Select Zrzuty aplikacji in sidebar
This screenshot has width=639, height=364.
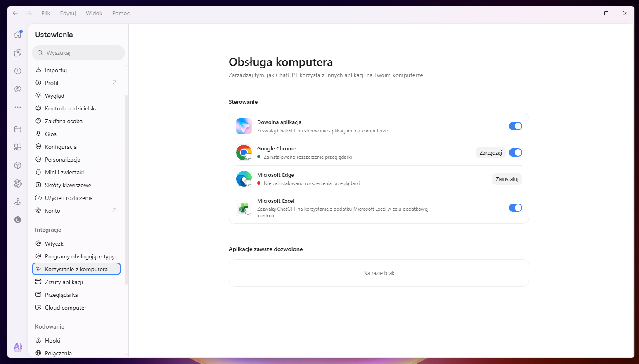[76, 282]
